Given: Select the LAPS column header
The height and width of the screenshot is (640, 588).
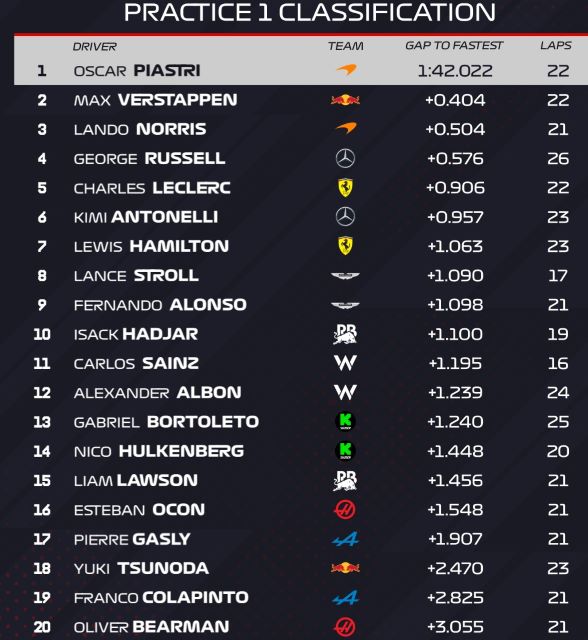Looking at the screenshot, I should [x=556, y=46].
